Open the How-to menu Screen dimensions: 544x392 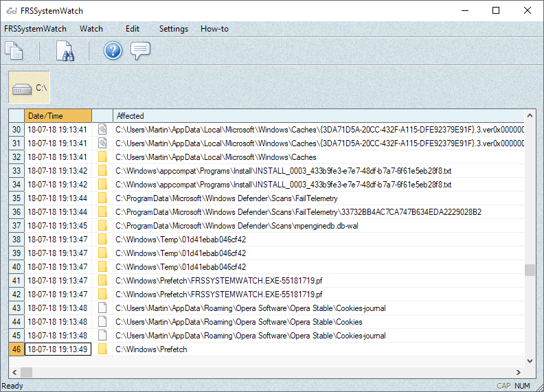coord(214,29)
